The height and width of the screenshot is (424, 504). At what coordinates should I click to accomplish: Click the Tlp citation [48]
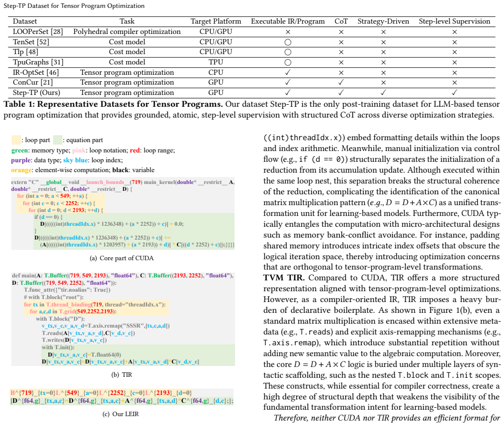[32, 52]
